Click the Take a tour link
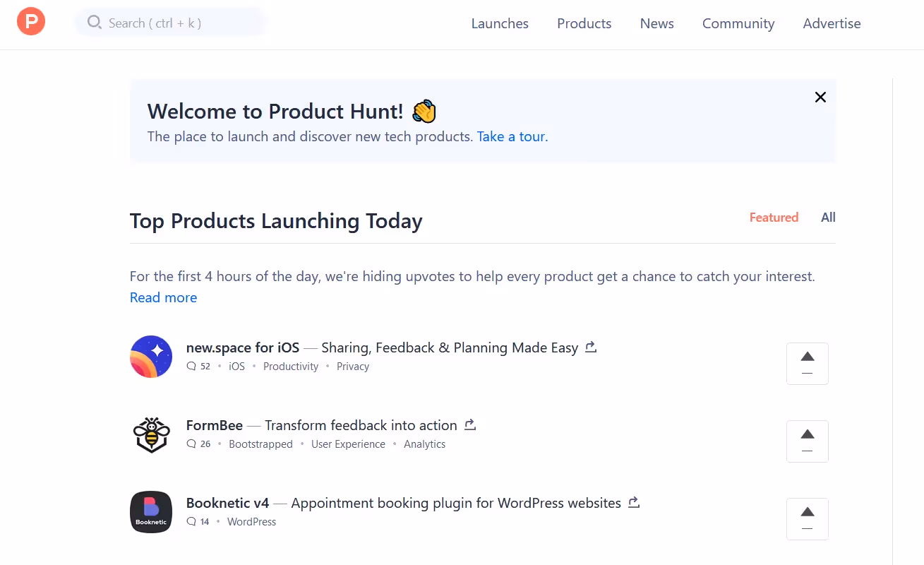 (x=511, y=136)
